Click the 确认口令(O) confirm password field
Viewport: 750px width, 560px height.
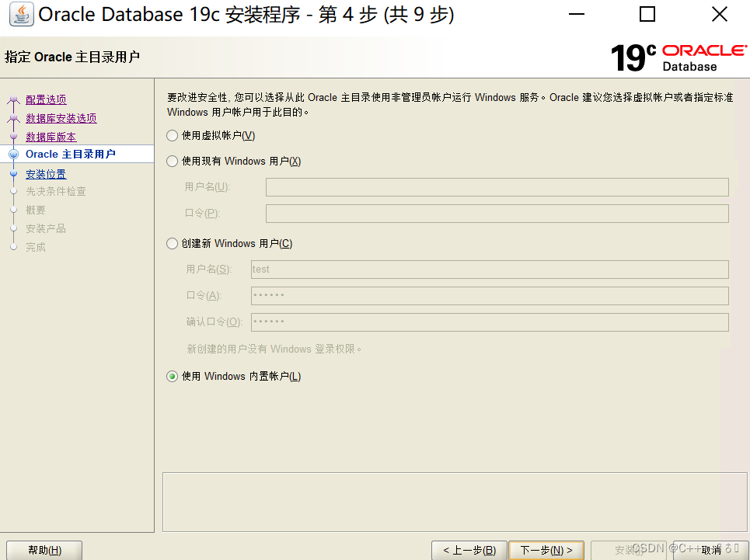point(490,322)
